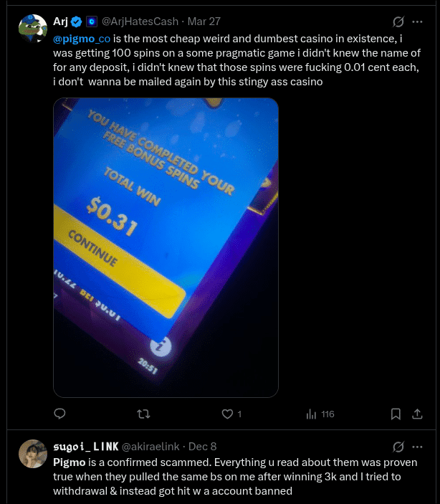Open the more options menu on Arj's post
Screen dimensions: 440x504
coord(417,22)
